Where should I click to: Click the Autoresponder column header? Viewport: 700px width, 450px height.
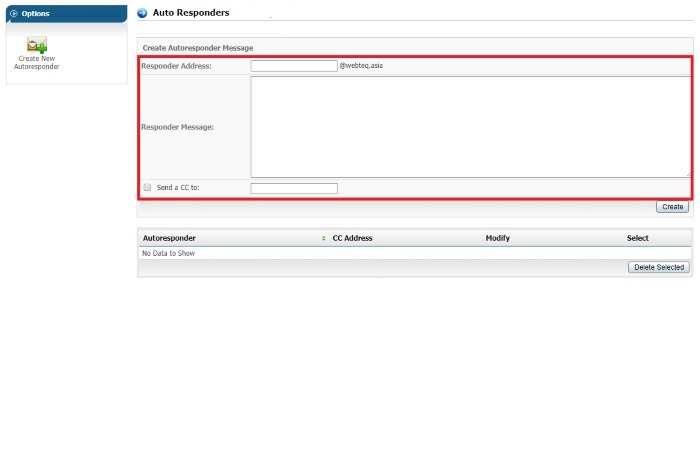(169, 238)
